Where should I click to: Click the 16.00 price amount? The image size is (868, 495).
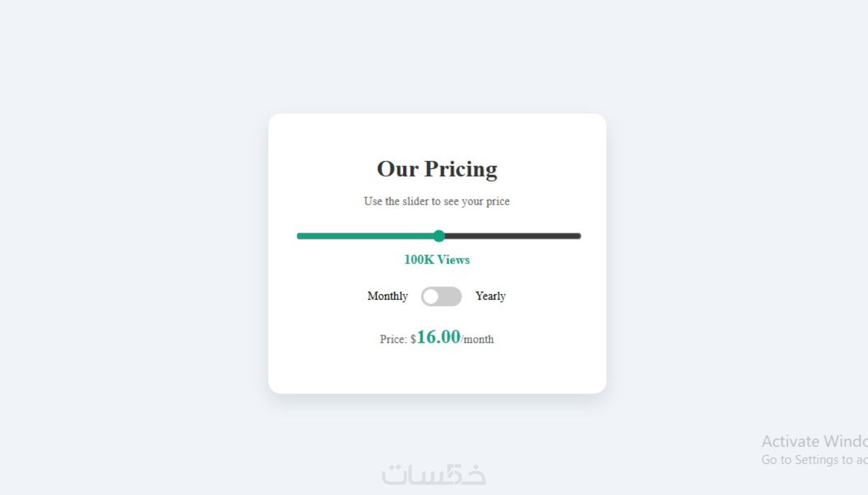439,337
